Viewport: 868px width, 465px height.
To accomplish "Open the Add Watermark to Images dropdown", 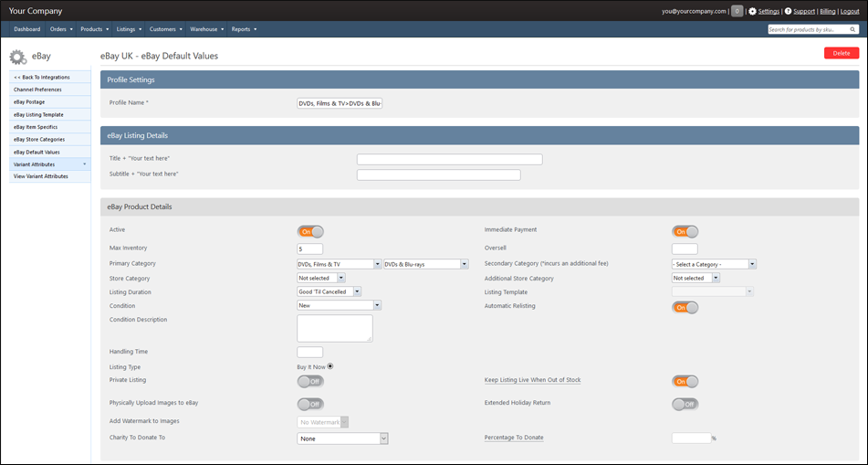I will pos(323,422).
